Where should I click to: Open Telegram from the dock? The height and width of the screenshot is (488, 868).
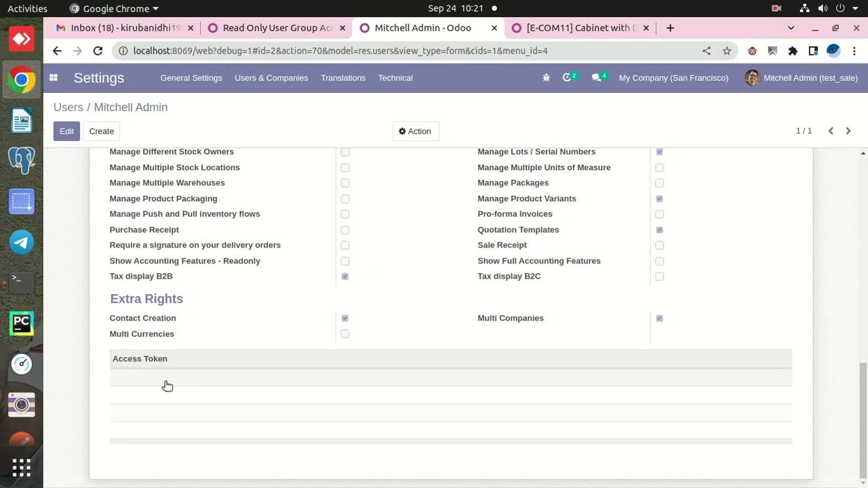(22, 242)
